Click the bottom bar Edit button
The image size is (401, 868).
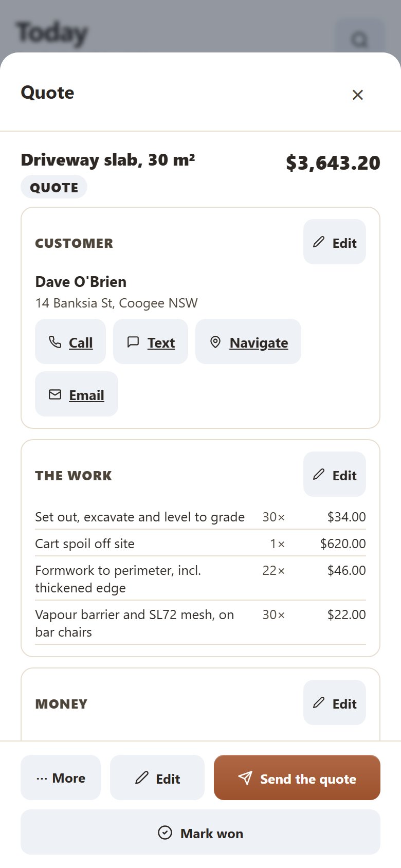pos(157,777)
